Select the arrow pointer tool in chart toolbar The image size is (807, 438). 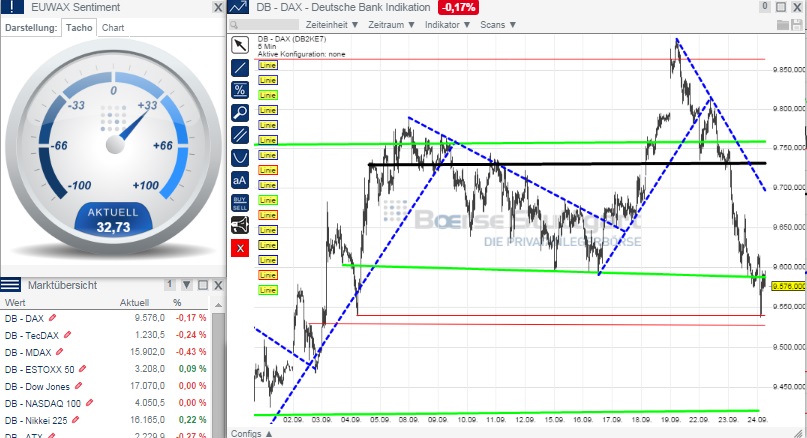pos(240,45)
